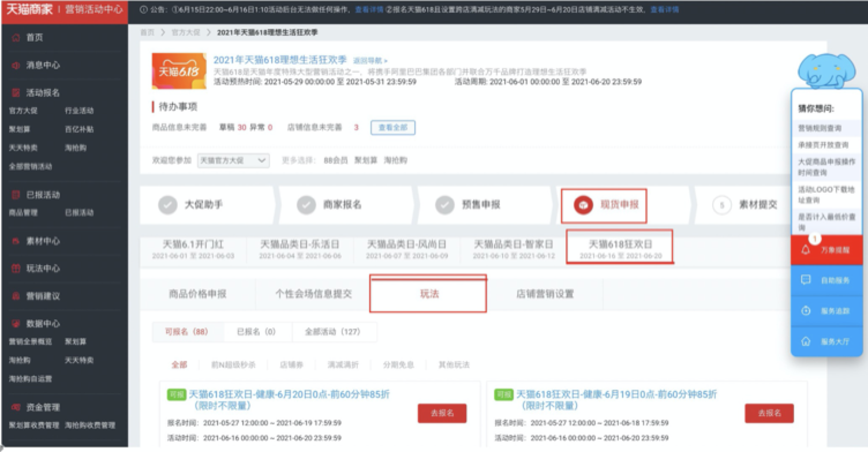This screenshot has height=452, width=868.
Task: Open the 返回导航 link
Action: [370, 61]
